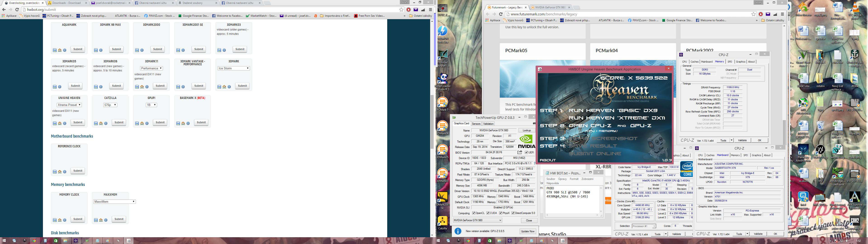Open CPU-Z Processor #1 selection dropdown
This screenshot has height=244, width=868.
pos(644,226)
